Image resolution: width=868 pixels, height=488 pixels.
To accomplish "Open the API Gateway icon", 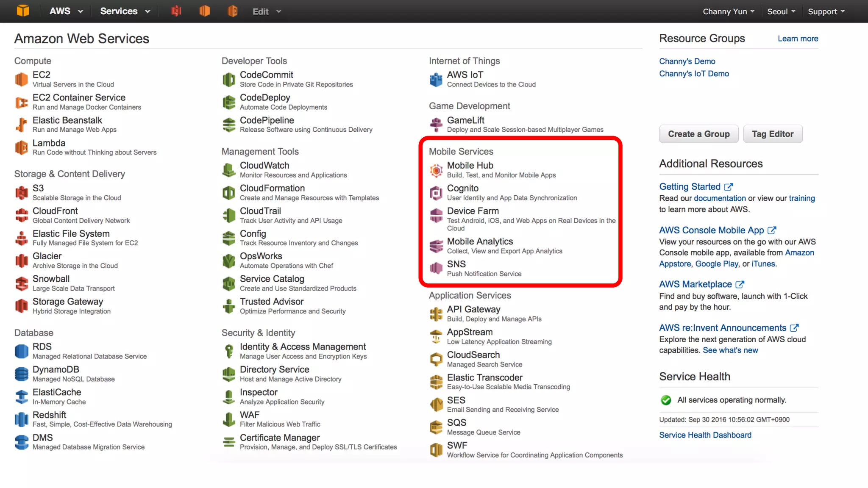I will (436, 314).
